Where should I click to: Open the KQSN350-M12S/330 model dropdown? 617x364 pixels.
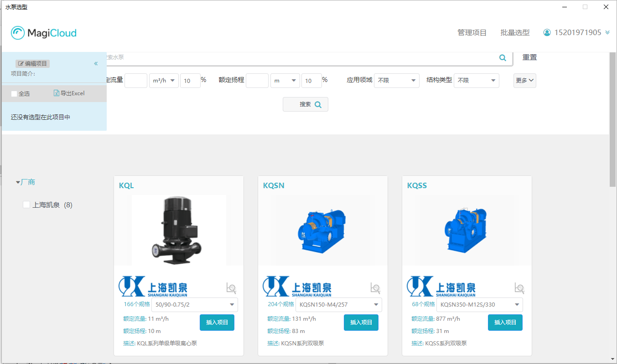pyautogui.click(x=480, y=305)
